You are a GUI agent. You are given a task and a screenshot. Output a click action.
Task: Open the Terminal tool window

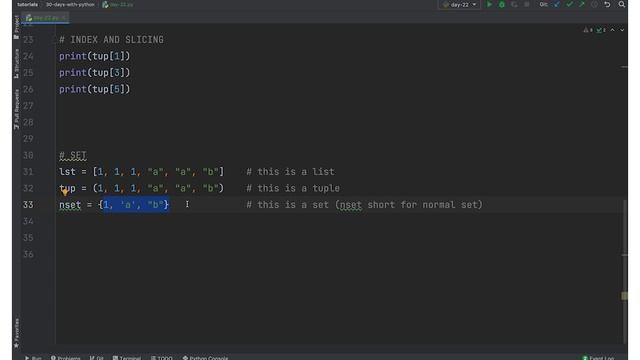click(x=127, y=358)
